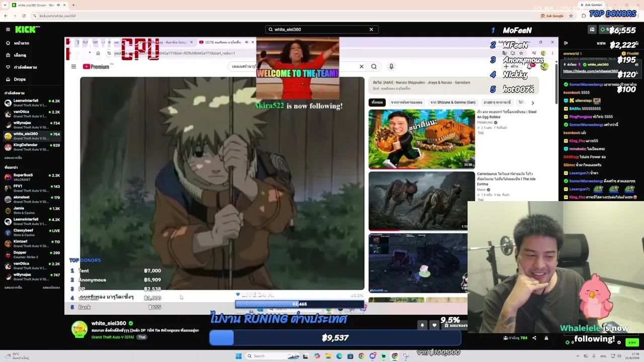Open recommended channel Classybeef
Viewport: 644px width, 362px height.
pos(32,232)
